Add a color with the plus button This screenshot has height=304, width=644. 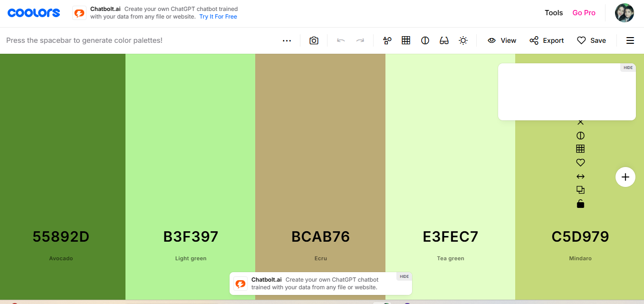625,177
